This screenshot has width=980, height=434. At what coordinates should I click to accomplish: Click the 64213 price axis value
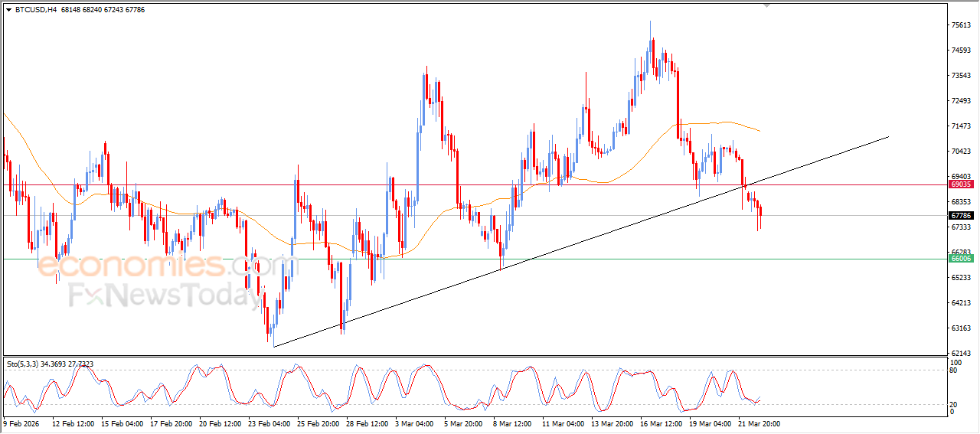[x=961, y=303]
